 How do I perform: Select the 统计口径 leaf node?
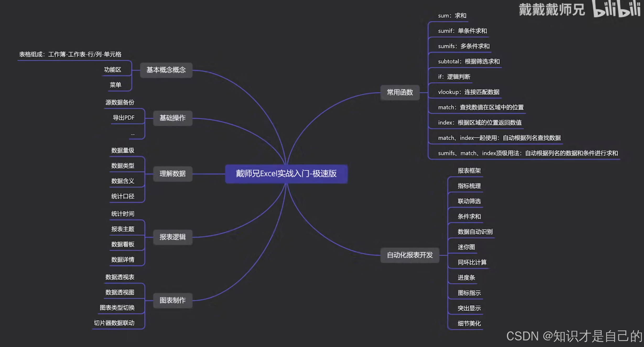click(123, 196)
